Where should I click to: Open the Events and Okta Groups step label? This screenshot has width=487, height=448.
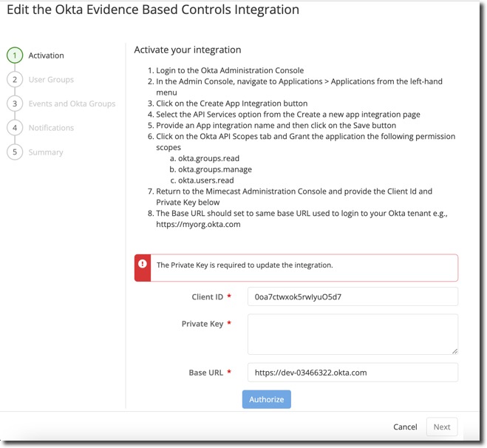[72, 104]
